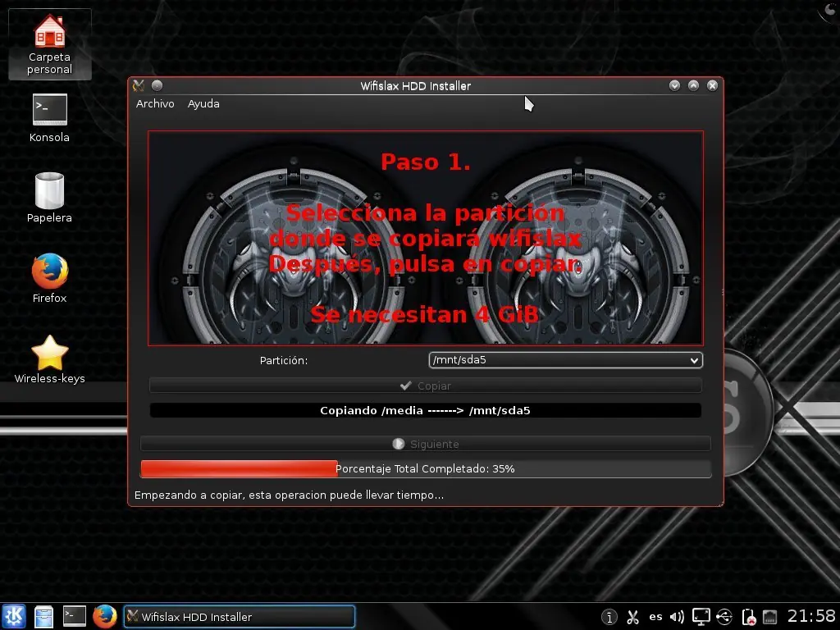The width and height of the screenshot is (840, 630).
Task: Minimize the Wifislax HDD Installer window
Action: point(674,85)
